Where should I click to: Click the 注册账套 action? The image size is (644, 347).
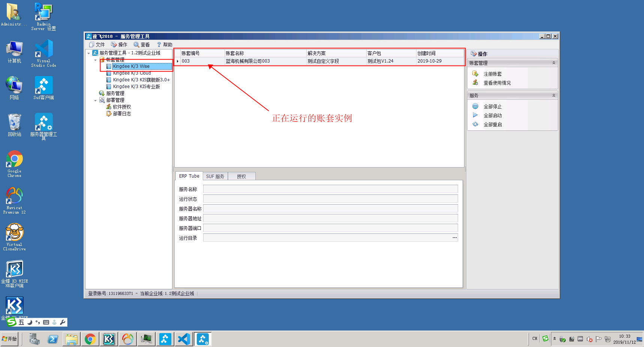click(493, 74)
